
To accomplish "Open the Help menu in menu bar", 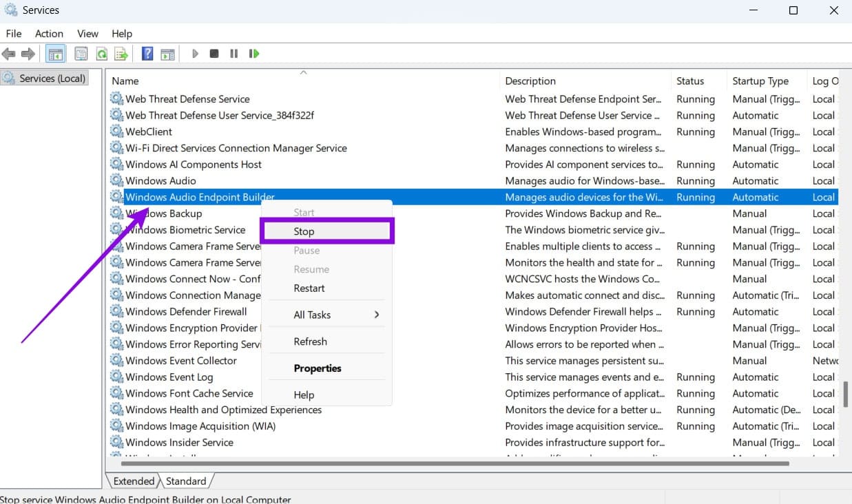I will pos(122,33).
